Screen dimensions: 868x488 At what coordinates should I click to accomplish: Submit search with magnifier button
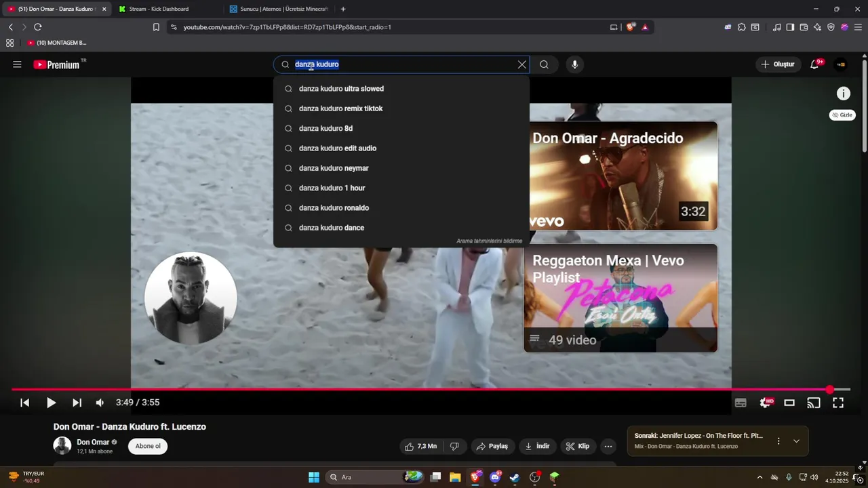click(x=544, y=64)
